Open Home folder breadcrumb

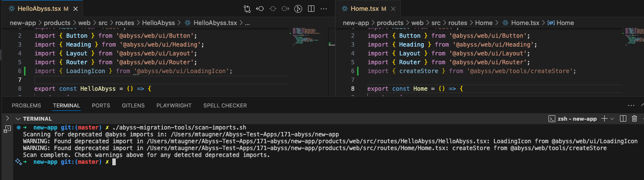484,23
